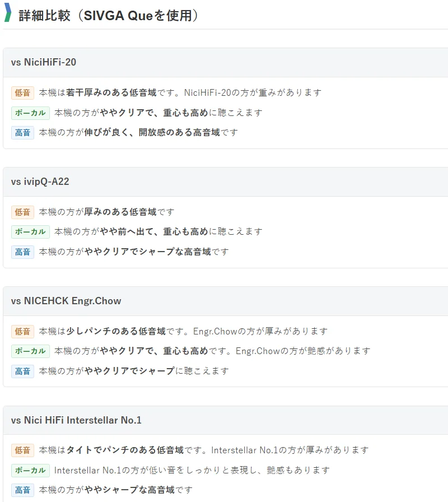Click the heading "詳細比較（SIVGA Queを使用）"

tap(109, 15)
